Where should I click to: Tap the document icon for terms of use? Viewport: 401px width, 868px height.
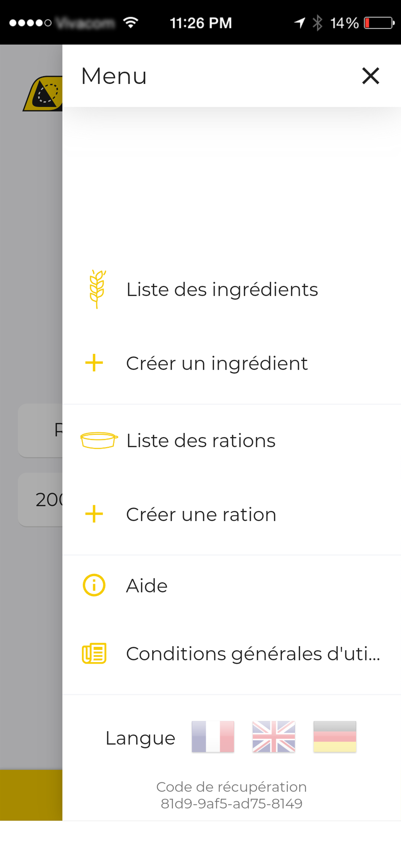(x=94, y=653)
